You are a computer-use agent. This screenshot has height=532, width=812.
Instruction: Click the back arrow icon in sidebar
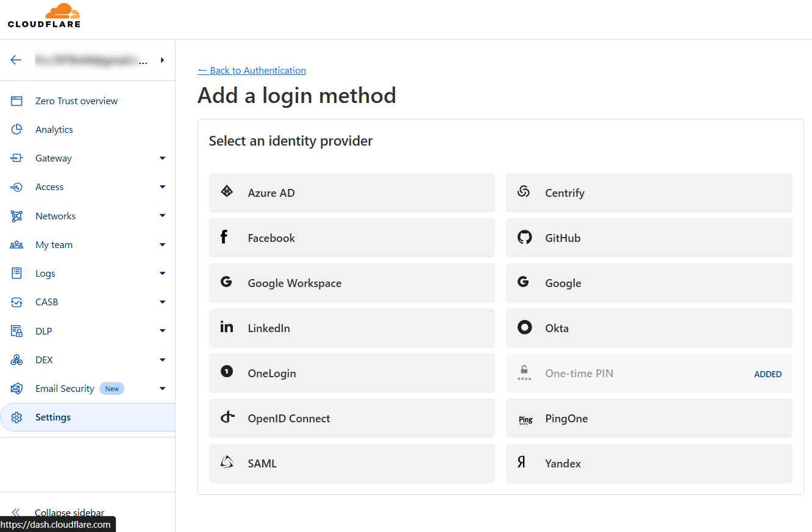point(16,60)
